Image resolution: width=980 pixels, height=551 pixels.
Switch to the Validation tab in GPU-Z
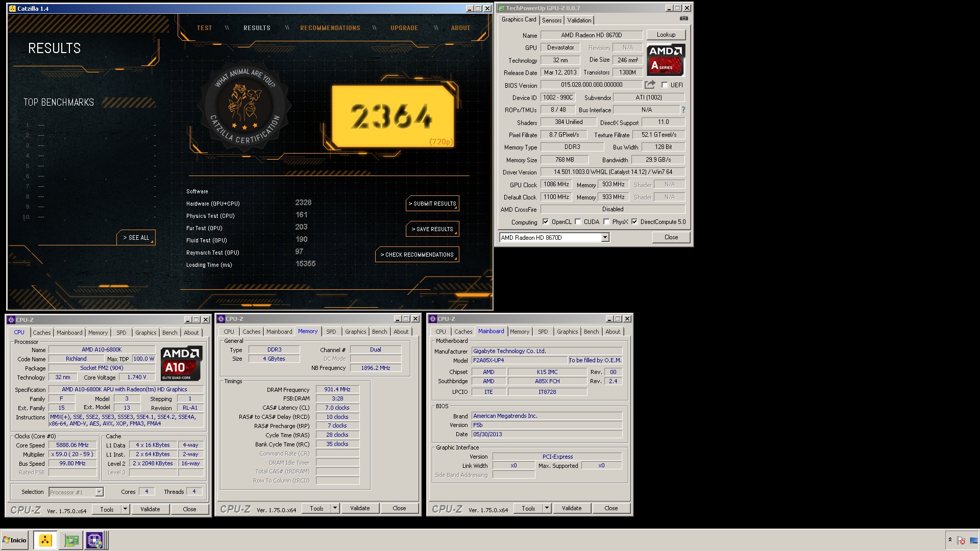[x=579, y=20]
